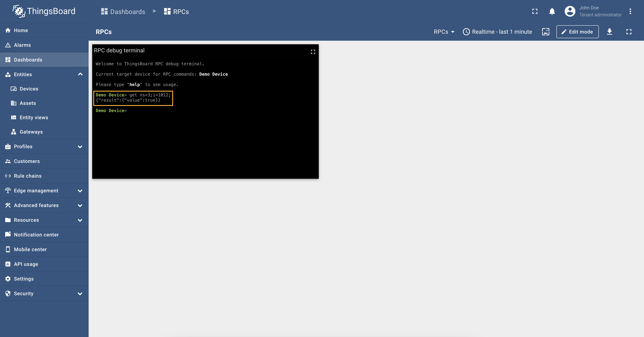
Task: Expand the Security menu section
Action: [x=80, y=294]
